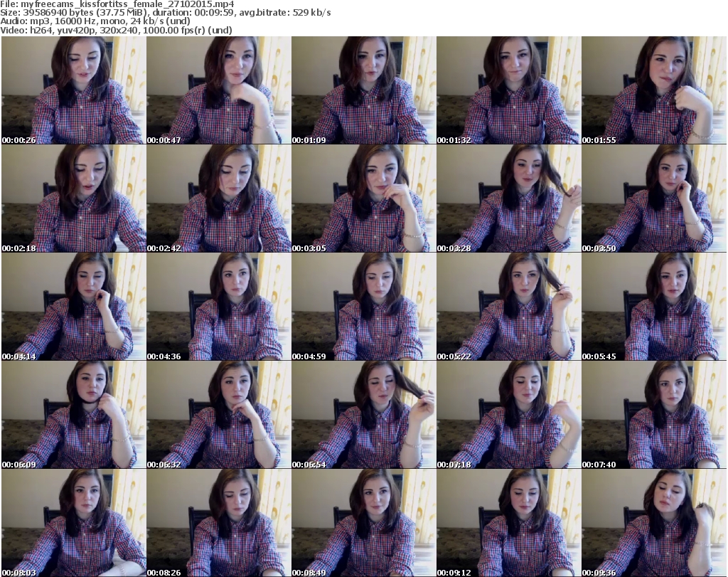
Task: View the frame captured at 00:09:36
Action: pyautogui.click(x=654, y=523)
